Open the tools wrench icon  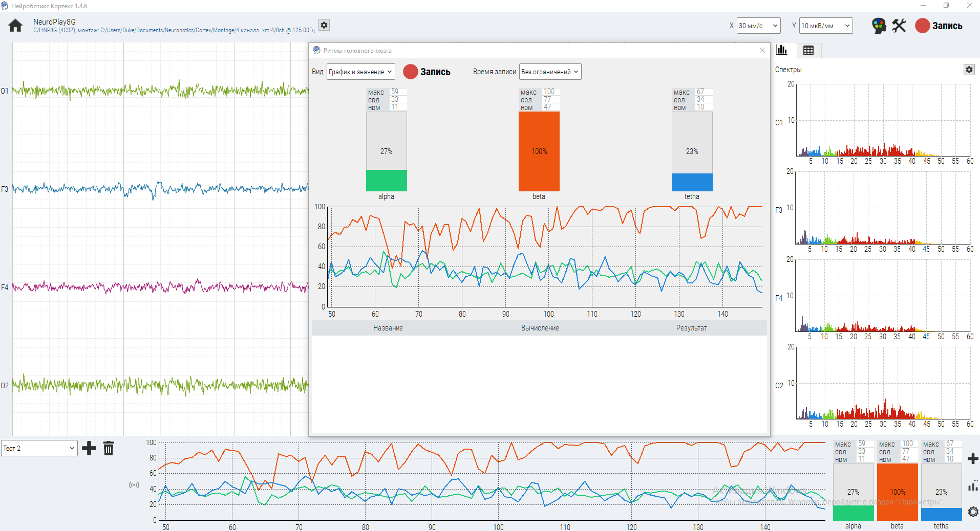tap(899, 26)
